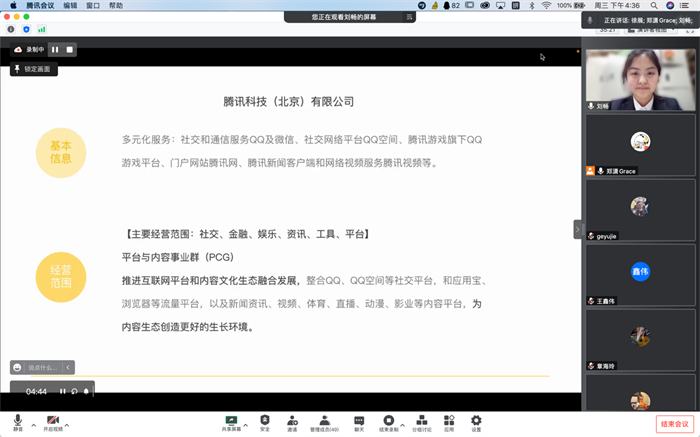The image size is (700, 437).
Task: Toggle the 开启视频 camera button
Action: 52,421
